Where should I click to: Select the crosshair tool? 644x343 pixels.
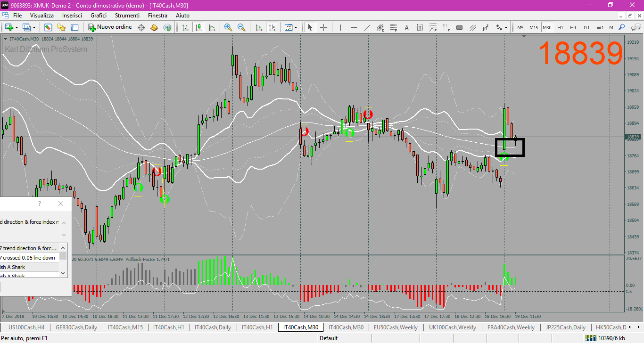323,27
